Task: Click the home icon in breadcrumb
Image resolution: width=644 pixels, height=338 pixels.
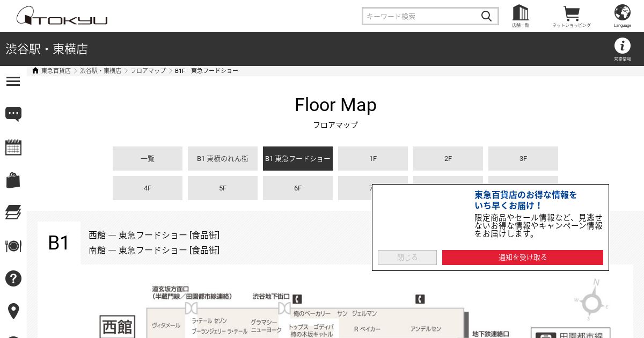Action: 35,70
